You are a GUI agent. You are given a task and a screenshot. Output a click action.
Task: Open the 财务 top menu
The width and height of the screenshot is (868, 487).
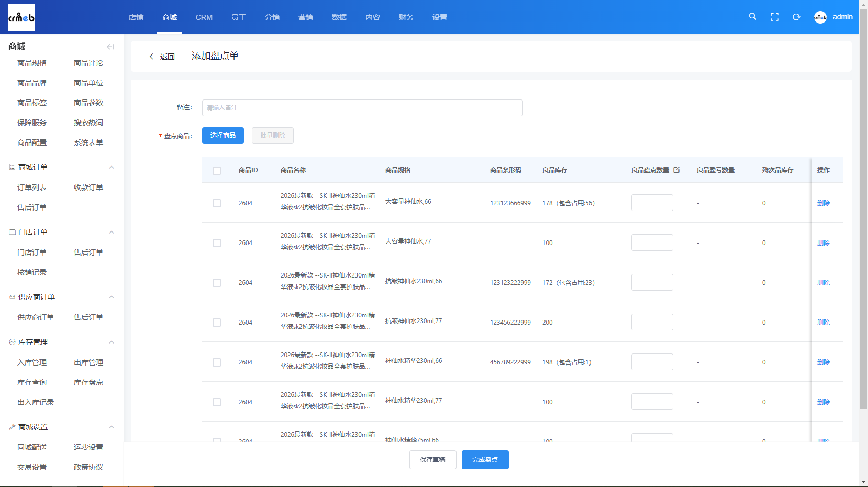click(406, 17)
